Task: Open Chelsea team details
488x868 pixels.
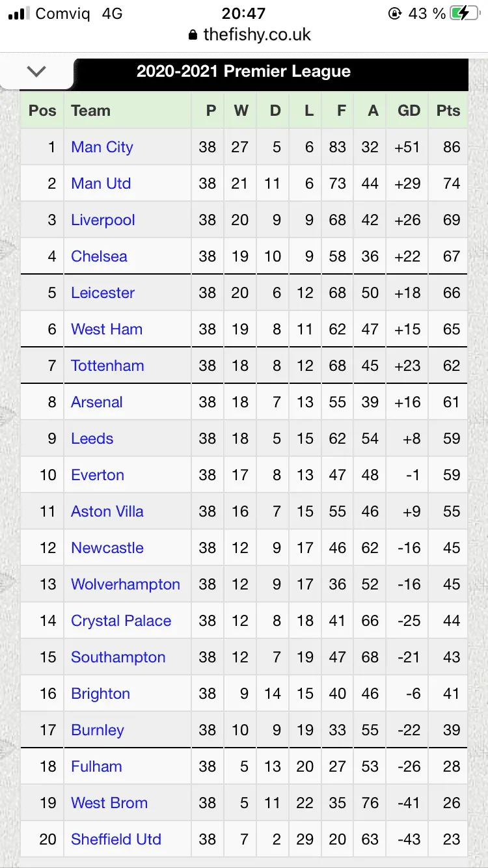Action: click(99, 256)
